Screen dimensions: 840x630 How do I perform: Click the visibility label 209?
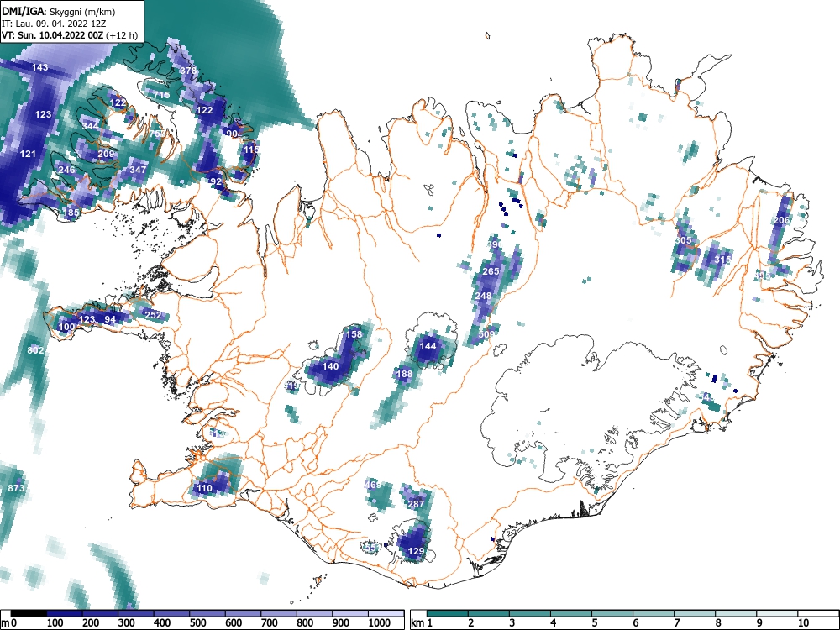(106, 154)
